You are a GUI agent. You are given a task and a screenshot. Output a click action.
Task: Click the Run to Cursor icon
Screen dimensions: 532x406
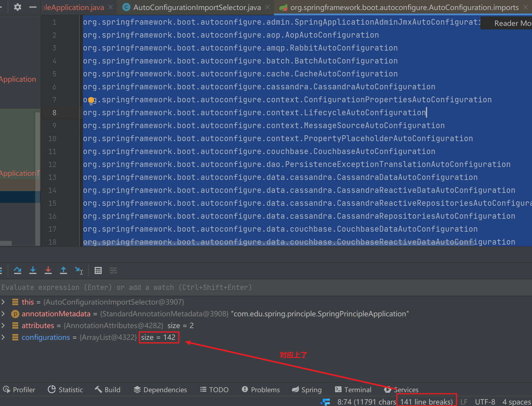(79, 270)
